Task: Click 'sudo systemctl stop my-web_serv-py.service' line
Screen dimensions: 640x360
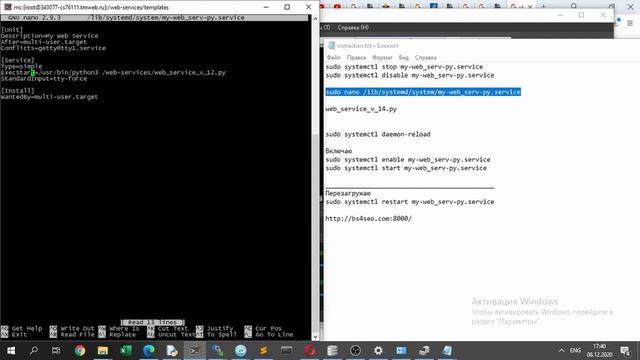Action: coord(404,67)
